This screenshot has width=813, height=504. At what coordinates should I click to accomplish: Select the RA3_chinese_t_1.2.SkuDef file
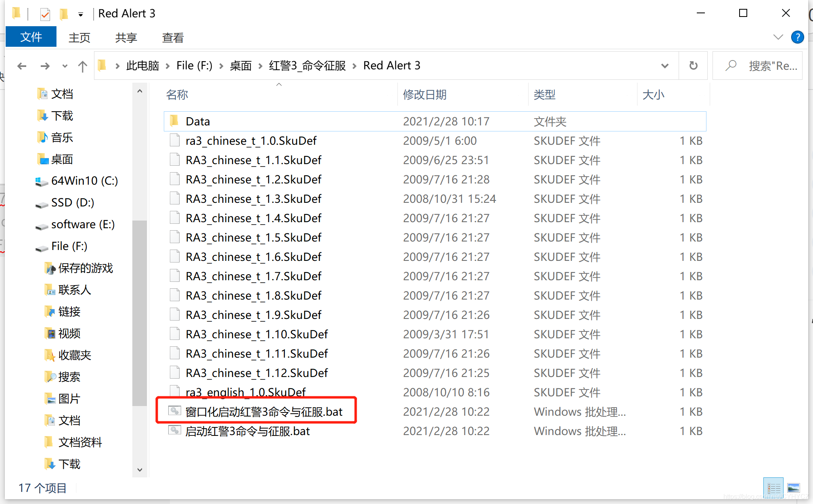[x=253, y=179]
